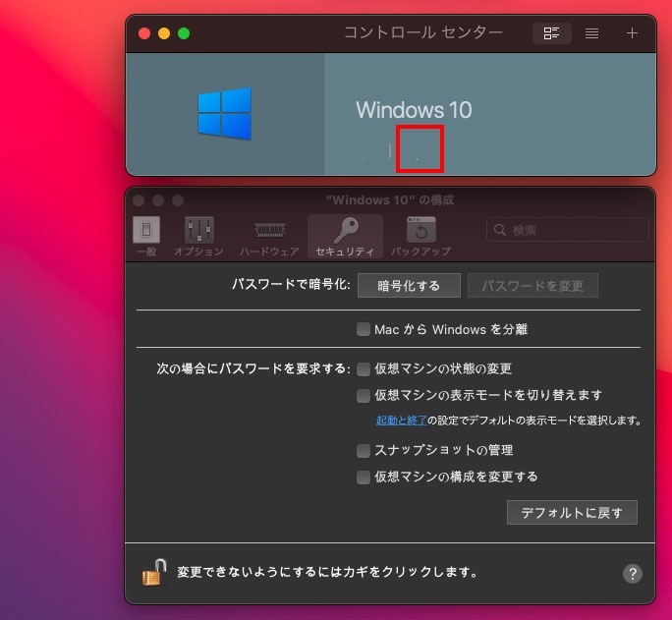The image size is (672, 620).
Task: Add a new virtual machine with plus
Action: pyautogui.click(x=632, y=33)
